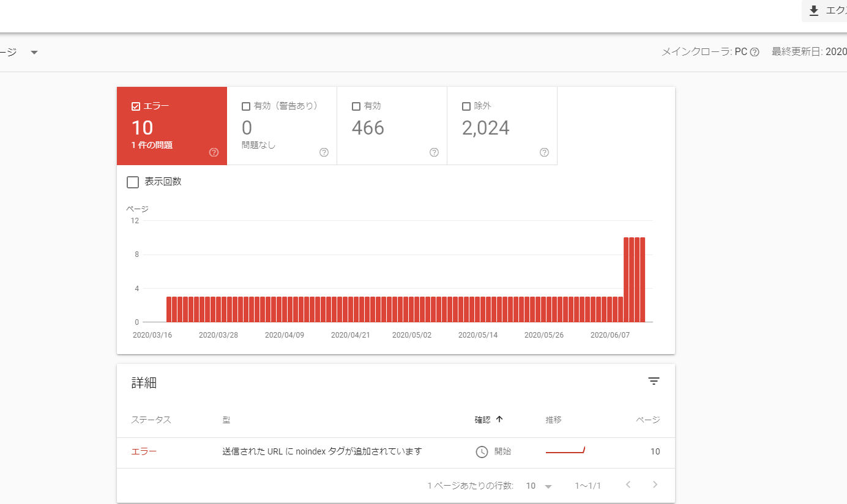The image size is (847, 504).
Task: Click help icon in 有効（警告あり）card
Action: pyautogui.click(x=324, y=152)
